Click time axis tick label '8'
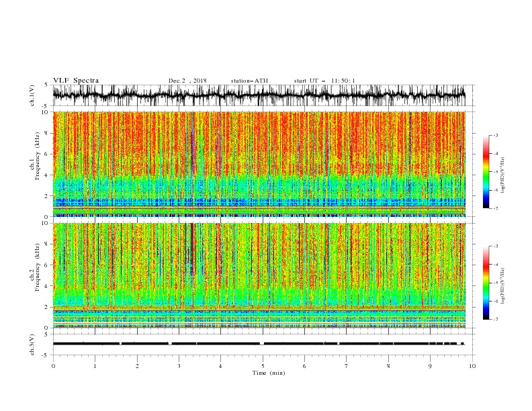The height and width of the screenshot is (411, 532). (x=388, y=366)
